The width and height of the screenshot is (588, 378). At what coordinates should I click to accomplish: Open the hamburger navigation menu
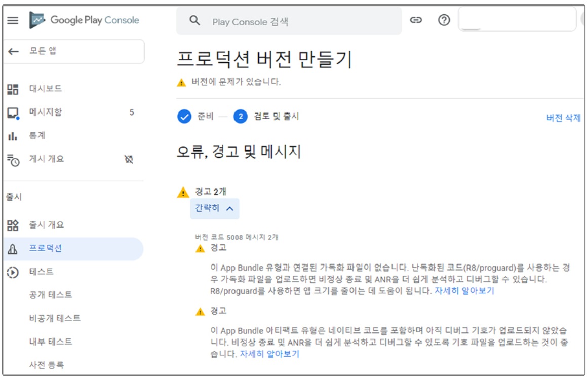click(x=13, y=20)
